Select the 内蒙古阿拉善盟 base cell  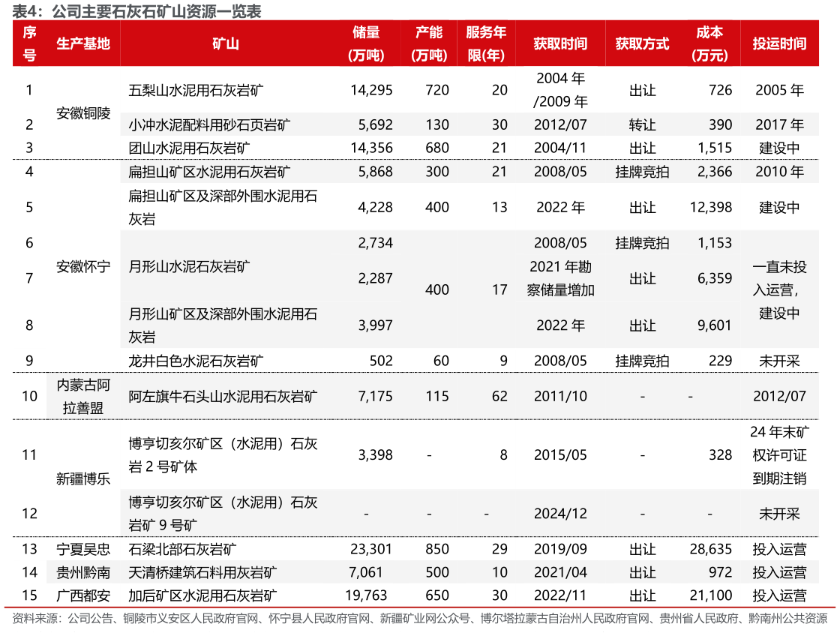click(x=82, y=396)
